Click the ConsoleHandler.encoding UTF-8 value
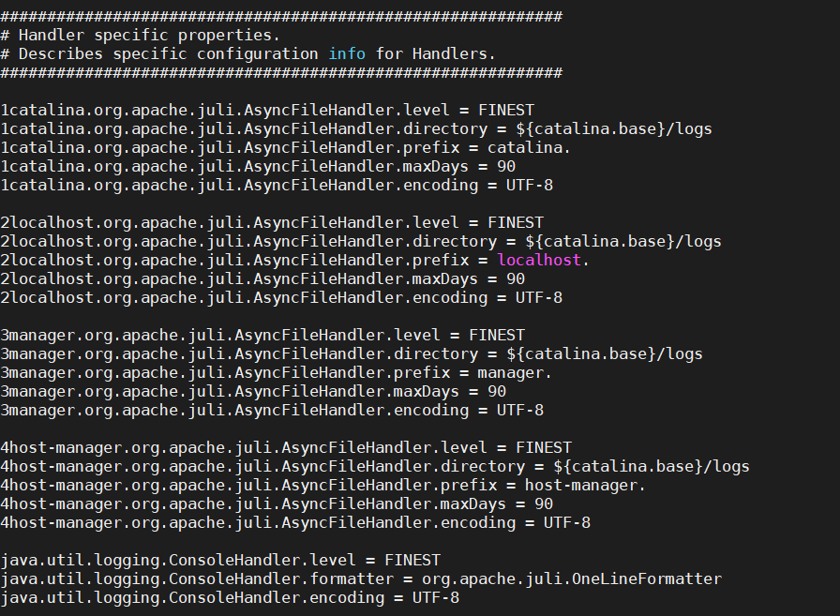Screen dimensions: 840x616 (x=436, y=598)
